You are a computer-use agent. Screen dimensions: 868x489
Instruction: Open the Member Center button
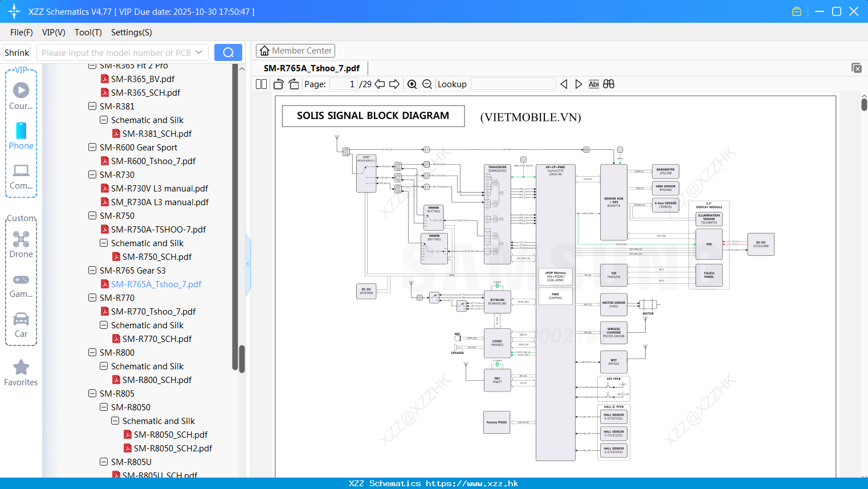295,51
